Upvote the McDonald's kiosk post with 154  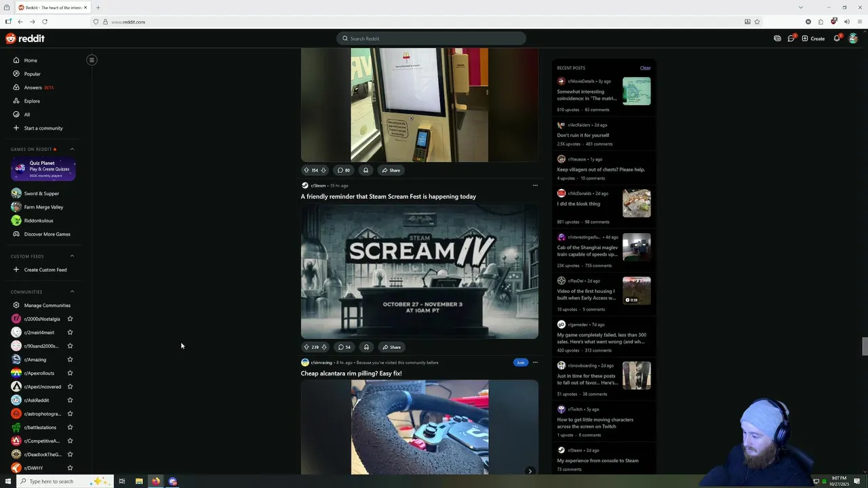point(306,170)
